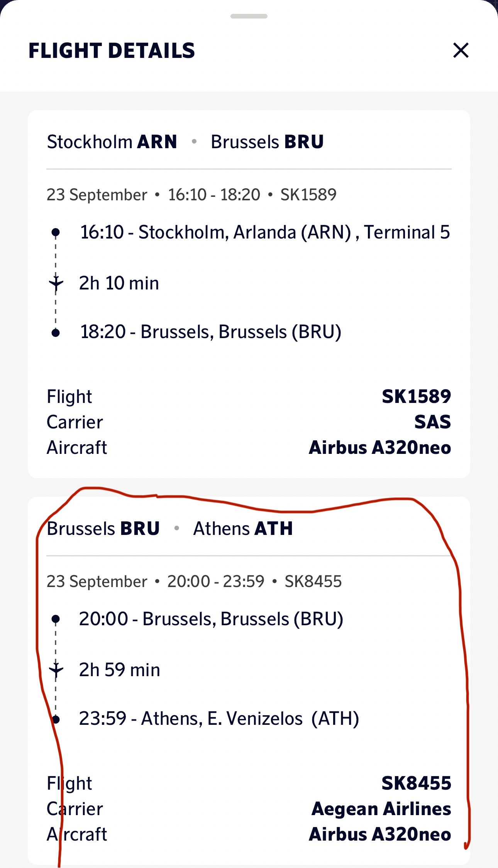Click the Aegean Airlines carrier name
This screenshot has width=498, height=868.
tap(381, 809)
